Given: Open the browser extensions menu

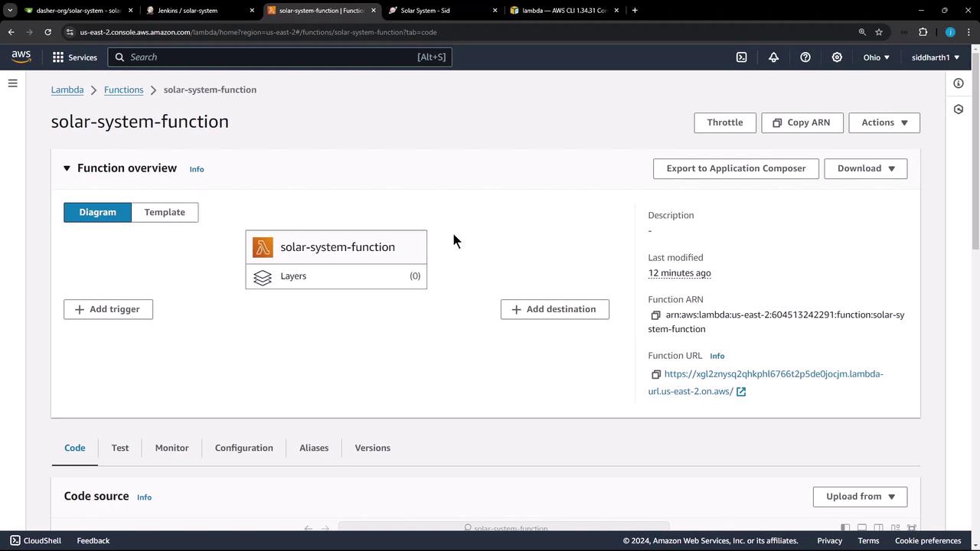Looking at the screenshot, I should [923, 32].
